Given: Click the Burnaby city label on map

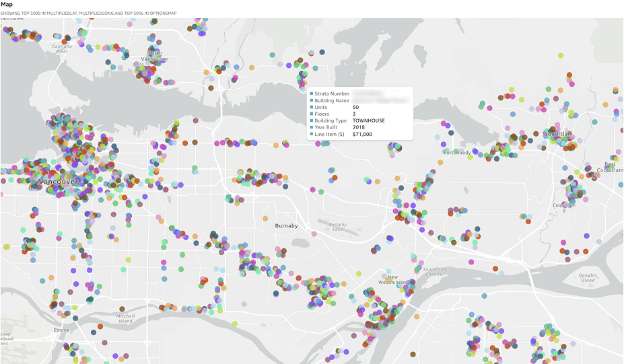Looking at the screenshot, I should point(286,226).
